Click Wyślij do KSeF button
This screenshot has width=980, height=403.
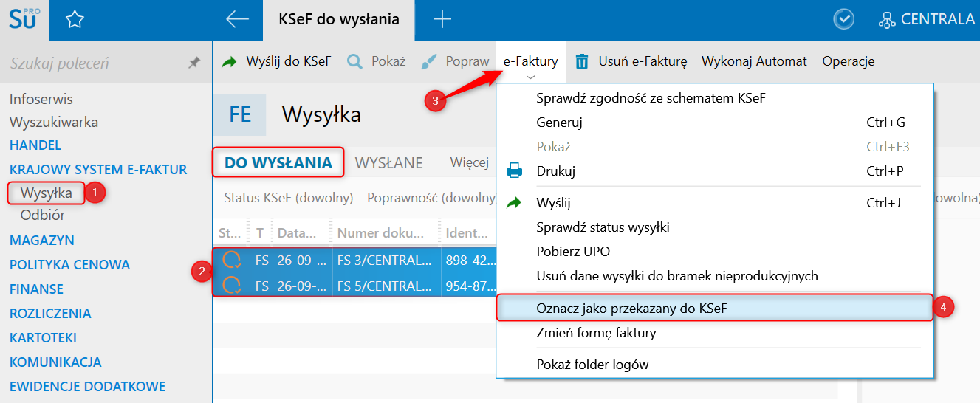pyautogui.click(x=277, y=61)
